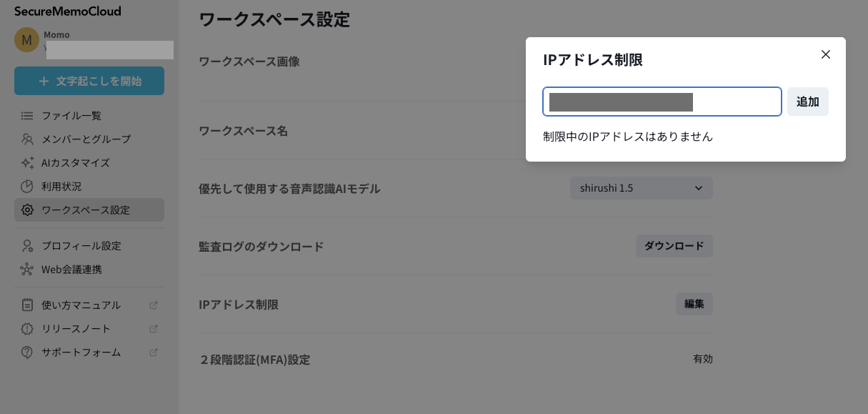Click the AI customize sparkle icon
The height and width of the screenshot is (414, 868).
pos(27,162)
